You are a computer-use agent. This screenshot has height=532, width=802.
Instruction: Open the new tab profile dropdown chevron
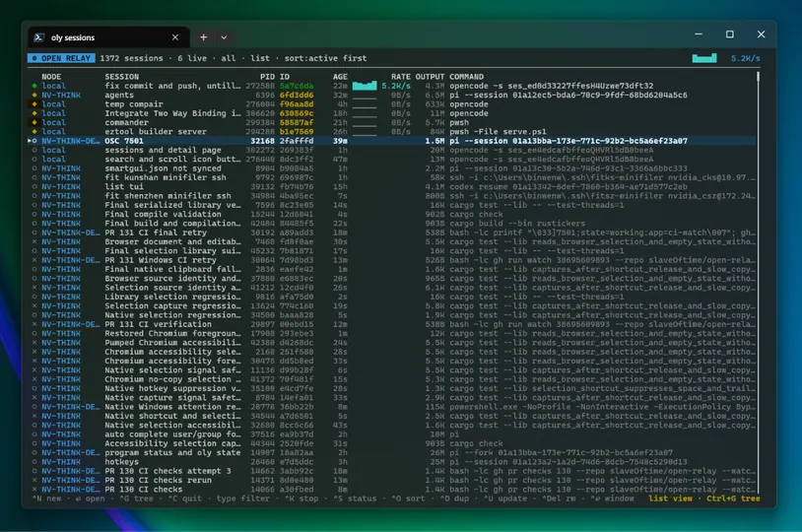tap(224, 37)
